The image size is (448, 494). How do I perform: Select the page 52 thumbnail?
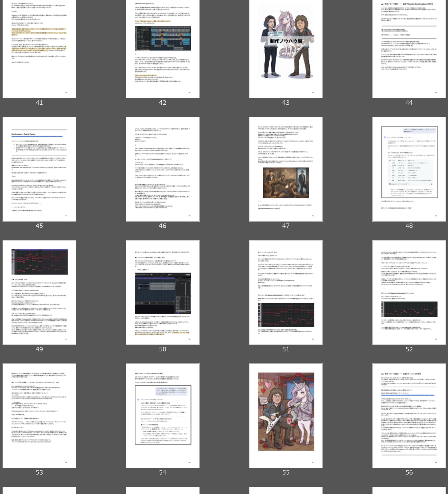(x=409, y=292)
